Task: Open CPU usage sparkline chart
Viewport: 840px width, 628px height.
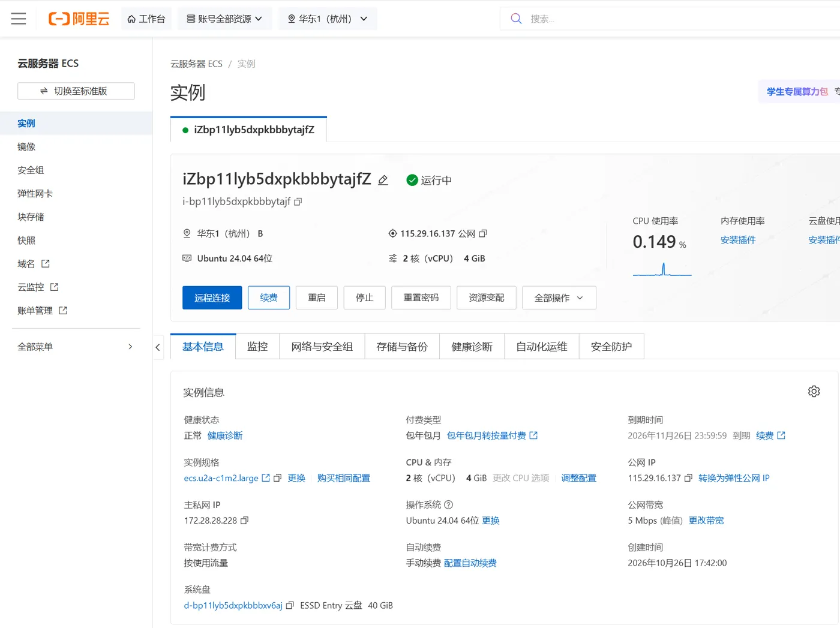Action: [662, 269]
